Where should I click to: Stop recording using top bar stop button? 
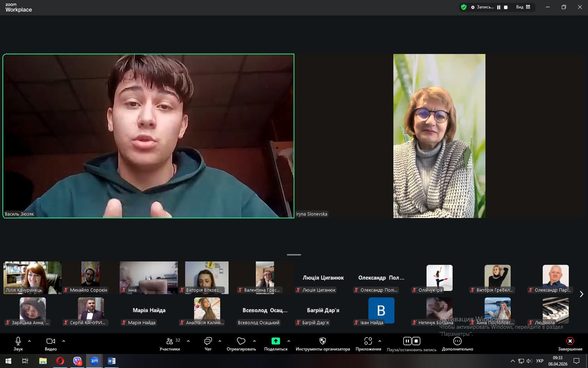506,7
